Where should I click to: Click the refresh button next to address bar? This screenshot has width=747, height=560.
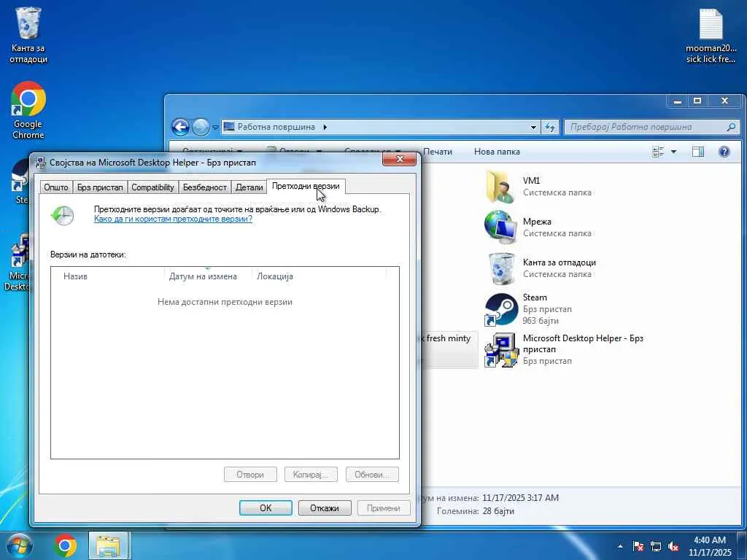[x=550, y=127]
